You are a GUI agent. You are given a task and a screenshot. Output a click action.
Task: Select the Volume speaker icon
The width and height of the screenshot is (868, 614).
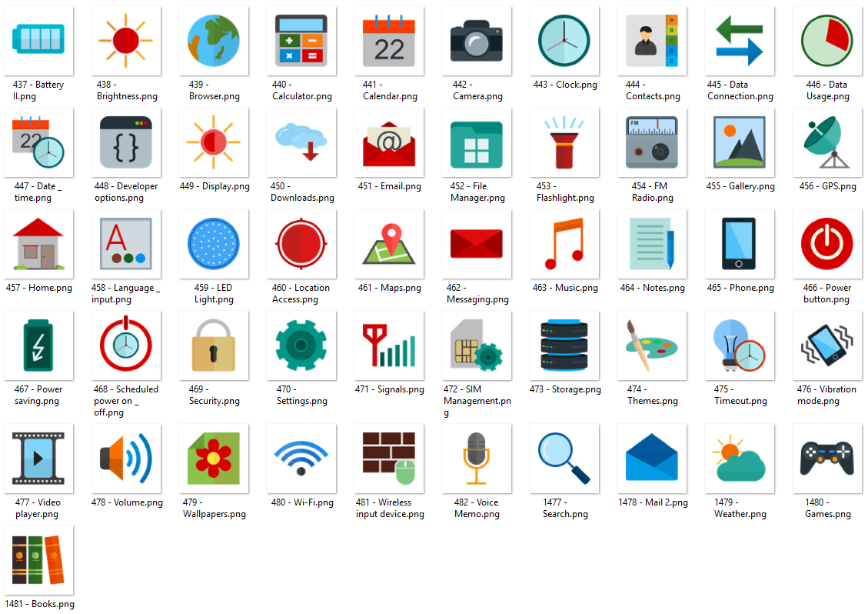(x=125, y=459)
